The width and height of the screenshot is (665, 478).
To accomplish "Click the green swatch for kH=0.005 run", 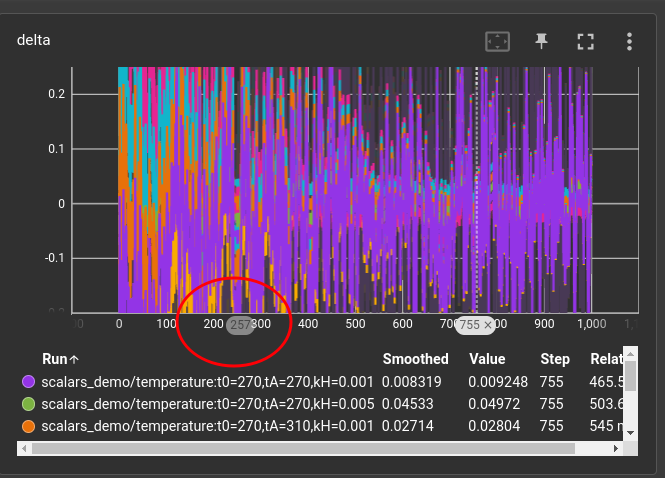I will click(x=28, y=404).
